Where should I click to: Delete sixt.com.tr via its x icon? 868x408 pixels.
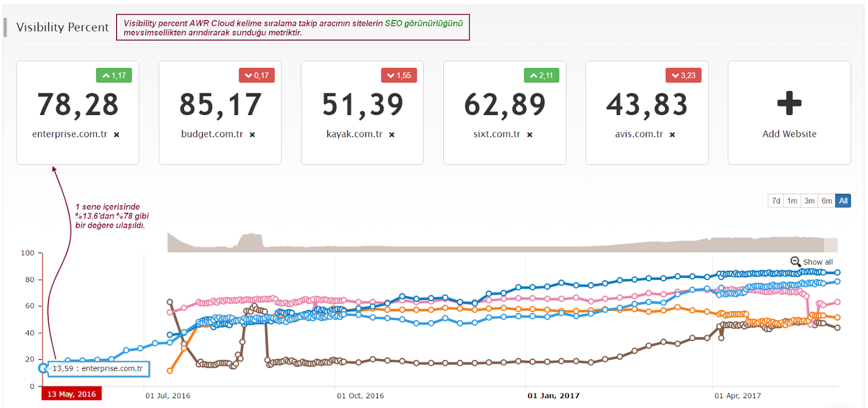point(529,135)
